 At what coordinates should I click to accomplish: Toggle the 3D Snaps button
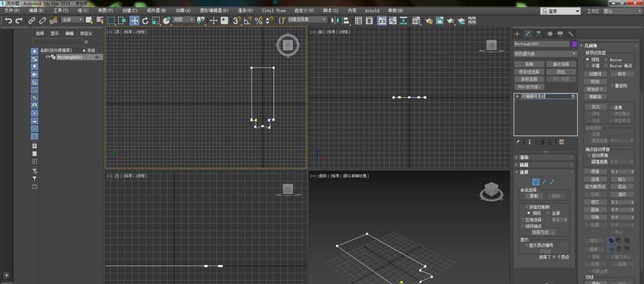[x=237, y=21]
